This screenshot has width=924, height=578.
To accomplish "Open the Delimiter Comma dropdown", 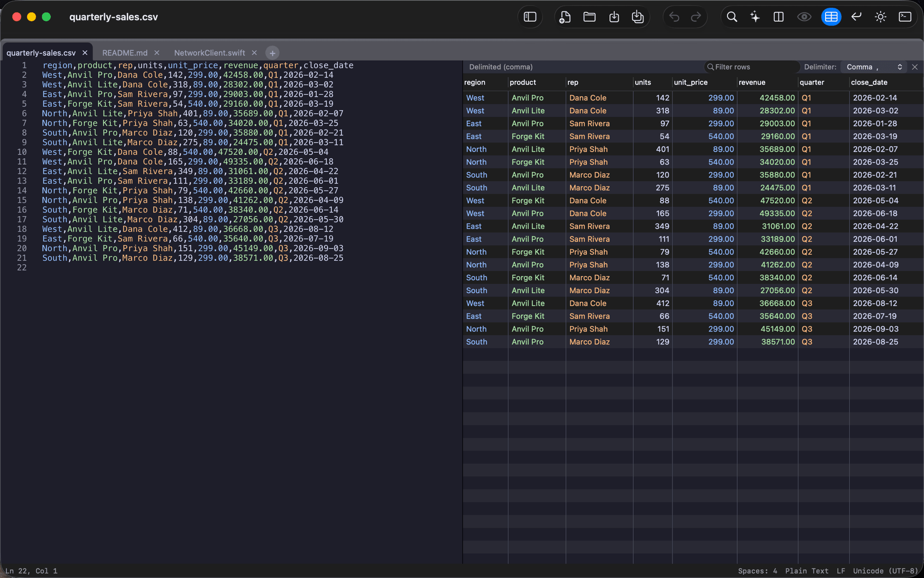I will click(874, 67).
